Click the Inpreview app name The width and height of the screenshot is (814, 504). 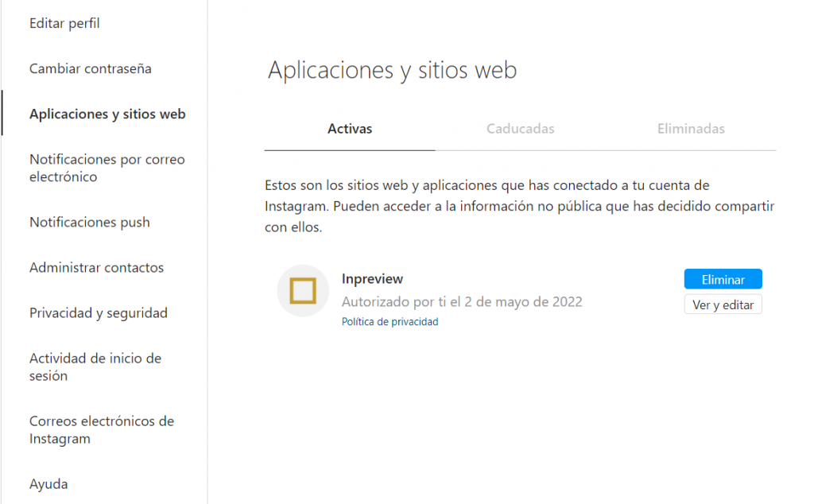click(372, 279)
